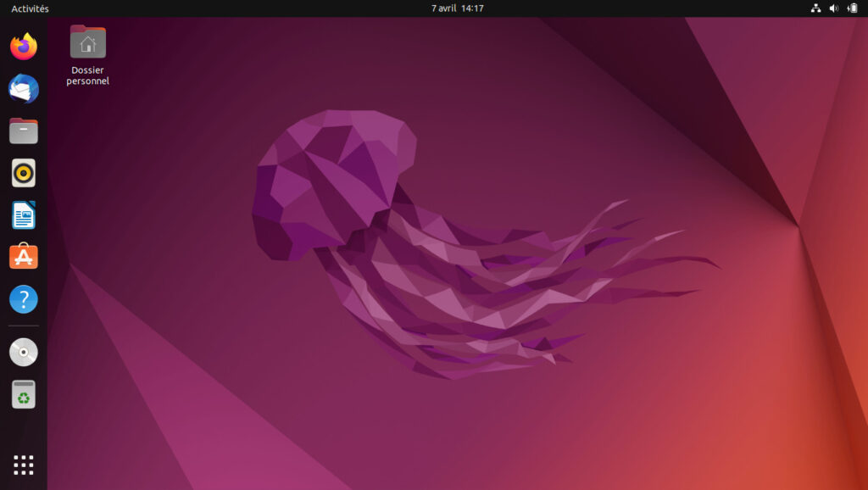Open the Activités overview
Image resolution: width=868 pixels, height=490 pixels.
30,8
